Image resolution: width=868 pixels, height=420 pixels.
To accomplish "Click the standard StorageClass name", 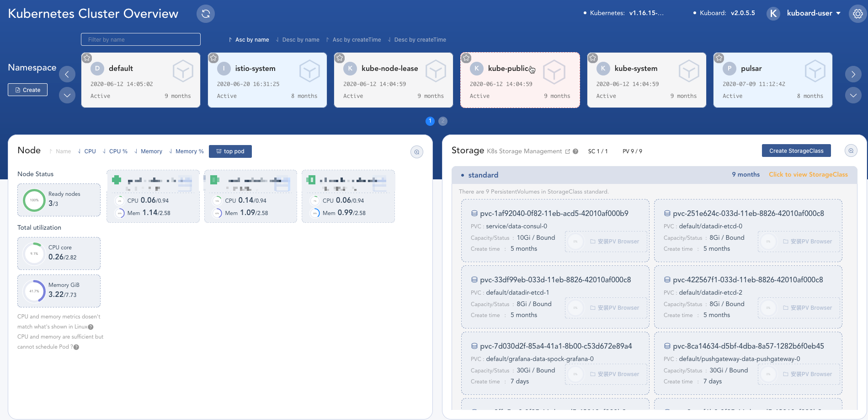I will click(483, 175).
